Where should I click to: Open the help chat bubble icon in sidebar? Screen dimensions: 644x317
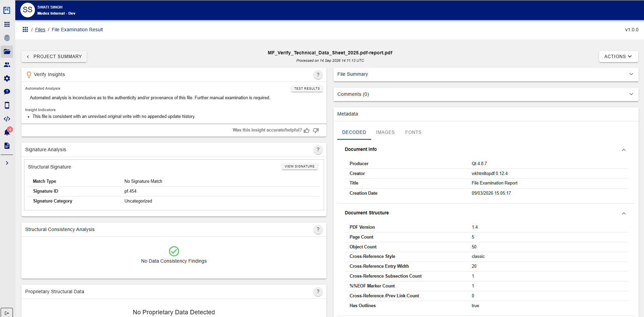[x=7, y=92]
